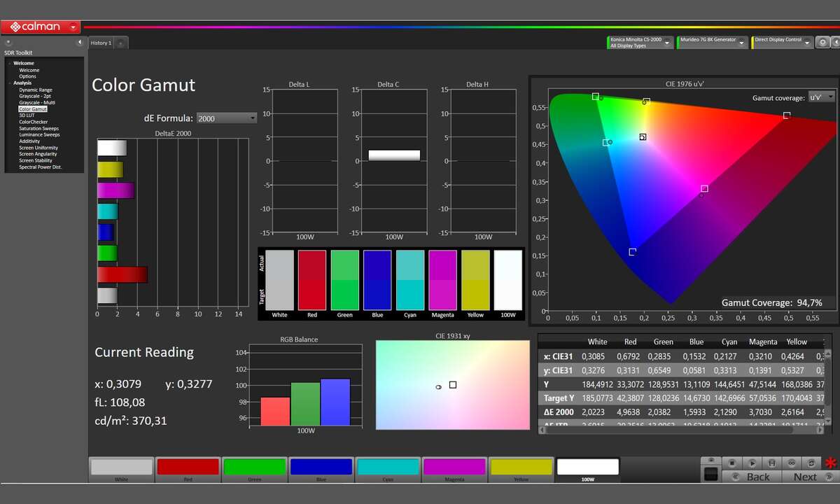Click the red asterisk icon

point(831,463)
